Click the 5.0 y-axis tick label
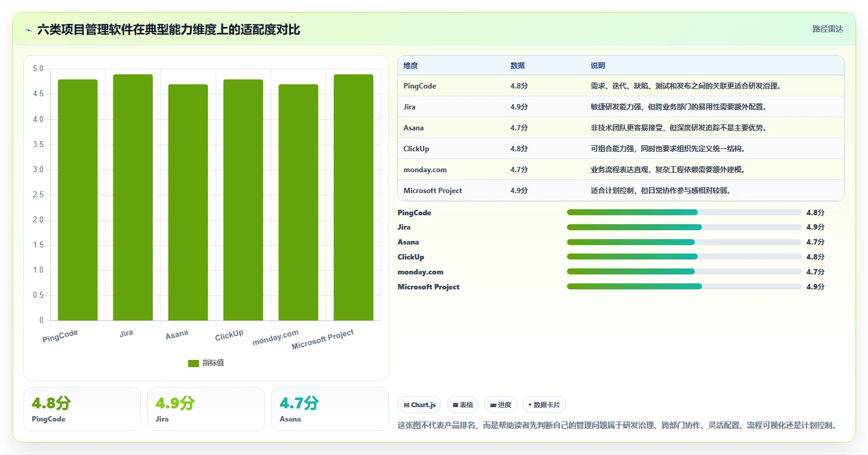Viewport: 868px width, 455px height. point(38,69)
